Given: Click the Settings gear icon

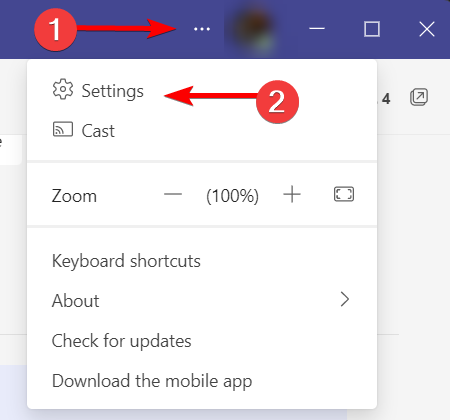Looking at the screenshot, I should pos(63,89).
